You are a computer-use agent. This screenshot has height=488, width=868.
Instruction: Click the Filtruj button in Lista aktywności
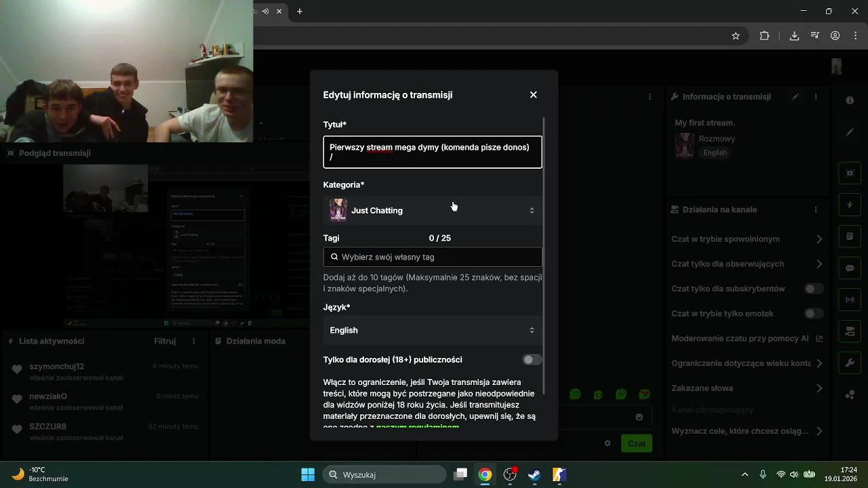pos(165,341)
